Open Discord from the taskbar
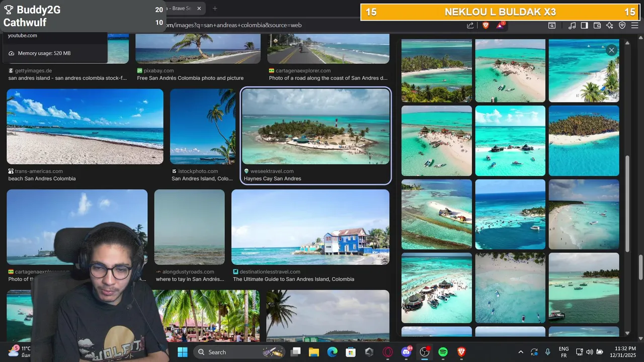The width and height of the screenshot is (644, 362). pos(406,352)
